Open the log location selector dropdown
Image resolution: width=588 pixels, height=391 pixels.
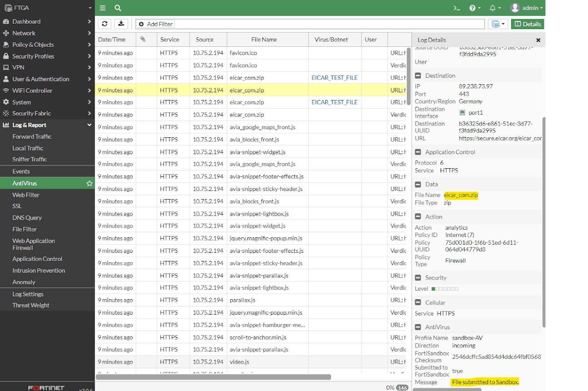[498, 24]
